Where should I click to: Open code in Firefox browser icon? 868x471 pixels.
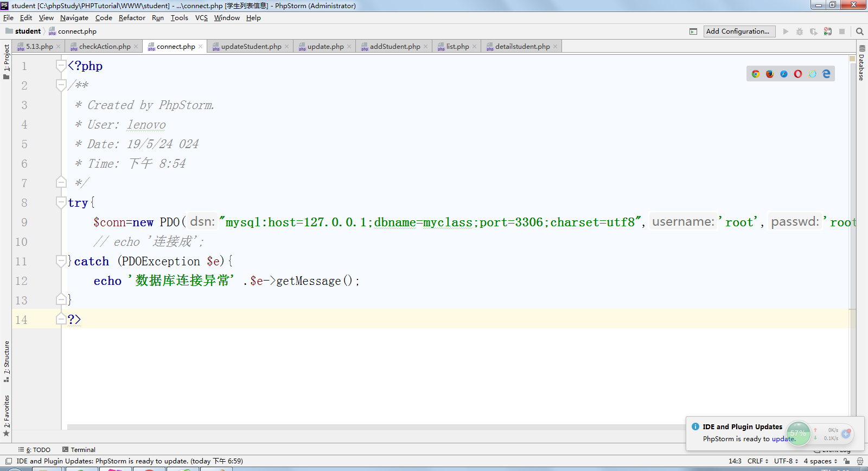tap(770, 74)
